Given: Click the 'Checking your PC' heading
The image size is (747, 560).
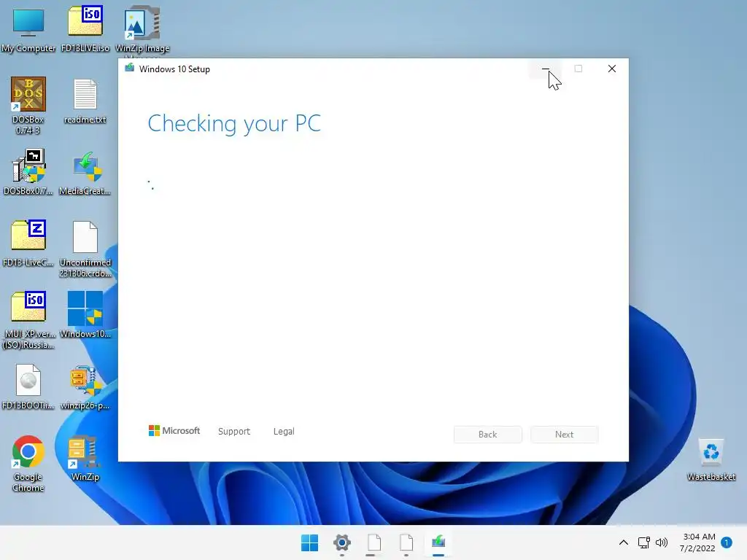Looking at the screenshot, I should [x=234, y=123].
